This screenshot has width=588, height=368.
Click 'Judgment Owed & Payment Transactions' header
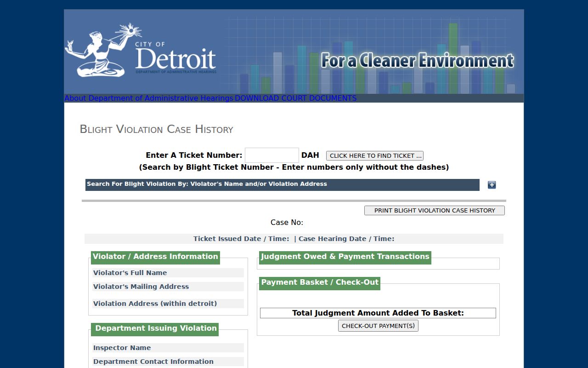(x=345, y=257)
